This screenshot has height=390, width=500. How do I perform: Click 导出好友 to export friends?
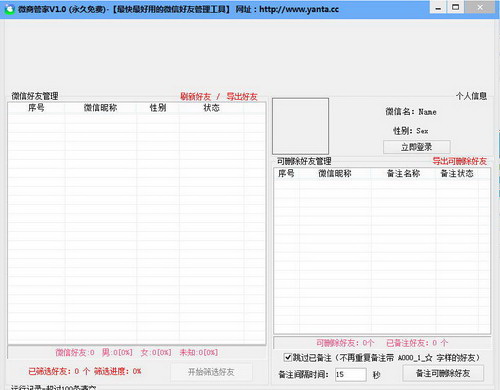(x=242, y=97)
